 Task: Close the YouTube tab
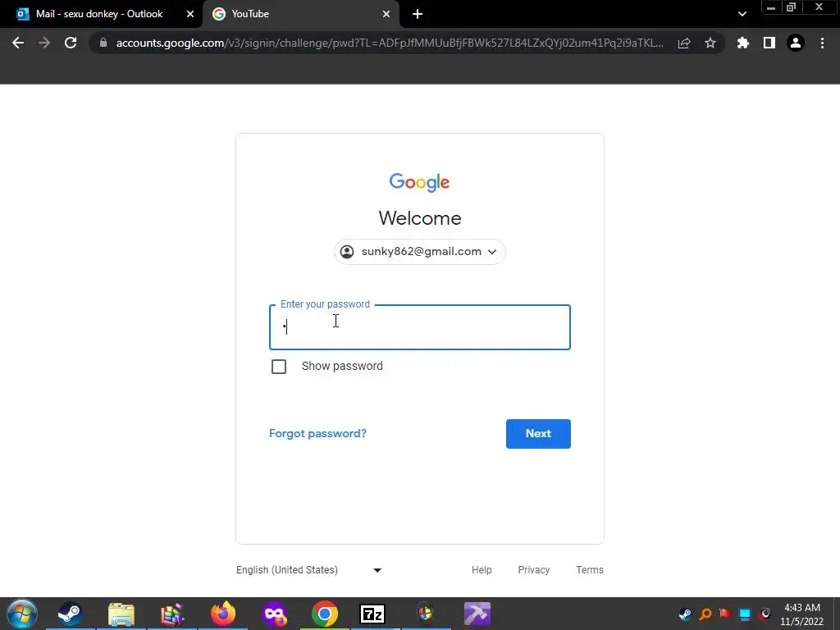click(x=386, y=14)
